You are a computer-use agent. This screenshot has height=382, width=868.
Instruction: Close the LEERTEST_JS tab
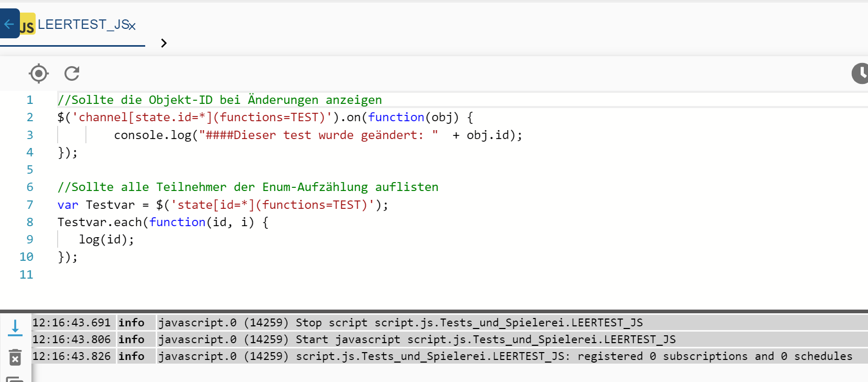pyautogui.click(x=133, y=26)
